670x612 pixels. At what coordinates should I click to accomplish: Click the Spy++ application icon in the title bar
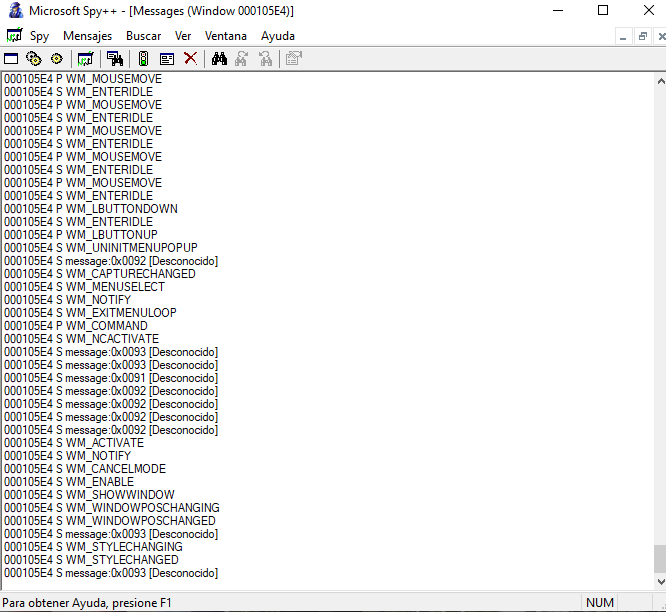point(16,10)
